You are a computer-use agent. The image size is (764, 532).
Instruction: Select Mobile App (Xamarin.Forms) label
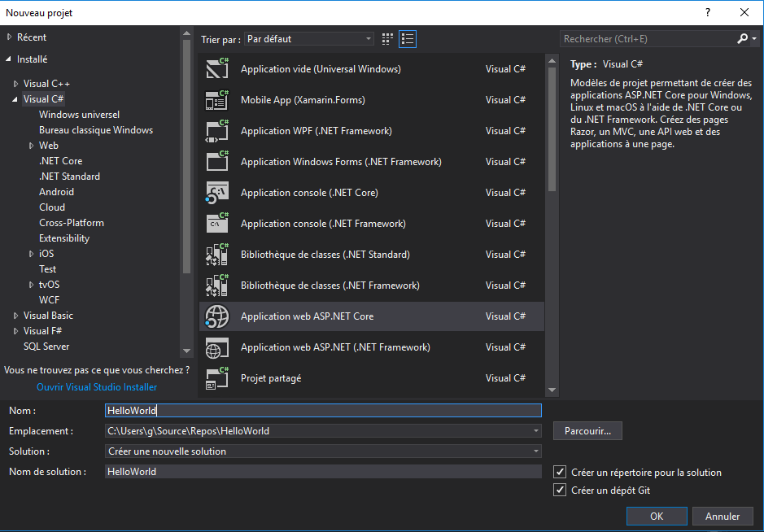click(303, 100)
